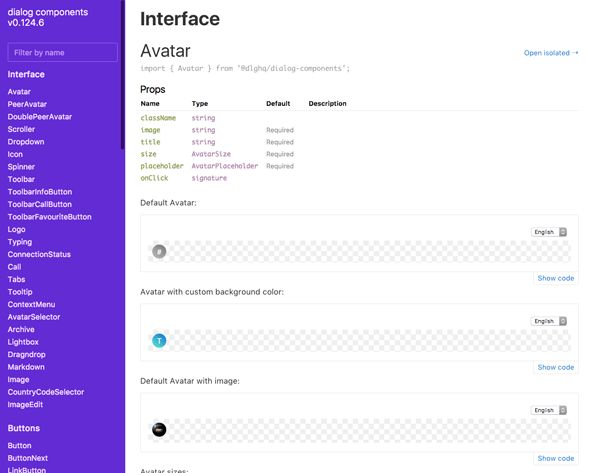Click the gray default avatar placeholder
The width and height of the screenshot is (590, 473).
[x=159, y=251]
